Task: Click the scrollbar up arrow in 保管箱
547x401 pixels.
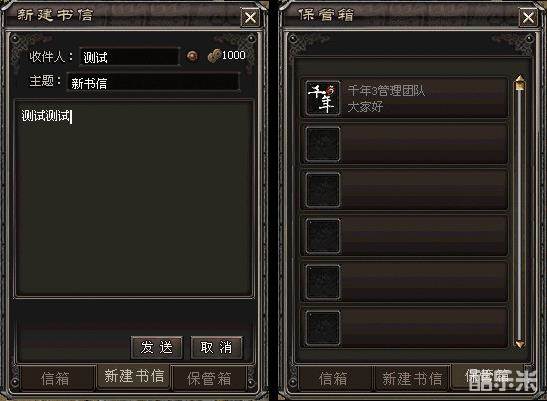Action: point(520,82)
